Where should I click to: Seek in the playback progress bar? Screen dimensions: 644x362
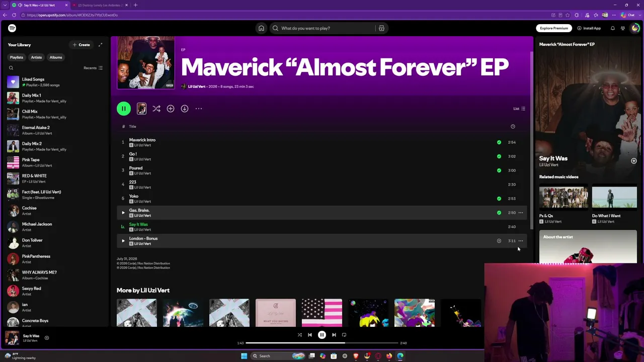[322, 343]
